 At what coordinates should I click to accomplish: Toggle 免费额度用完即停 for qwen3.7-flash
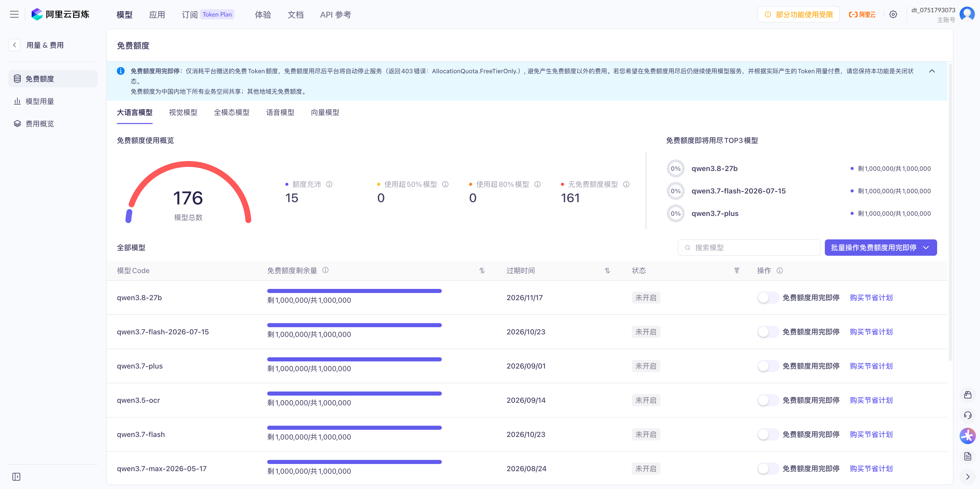click(768, 435)
